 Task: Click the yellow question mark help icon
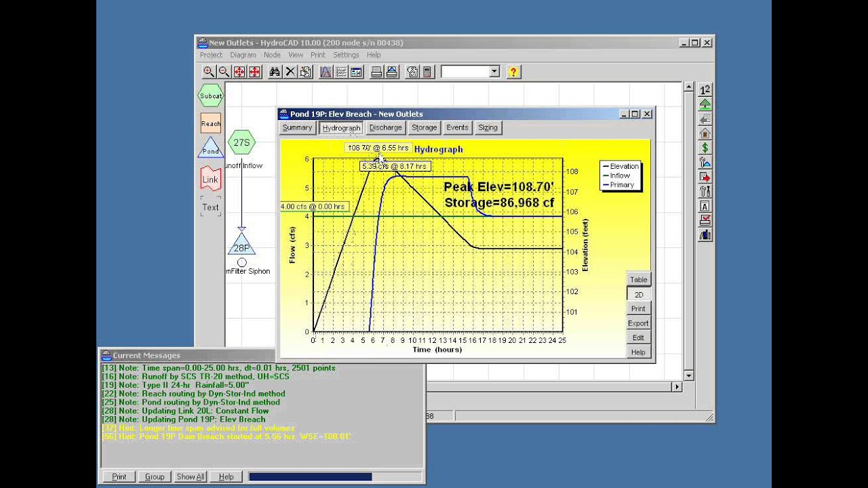click(x=513, y=72)
